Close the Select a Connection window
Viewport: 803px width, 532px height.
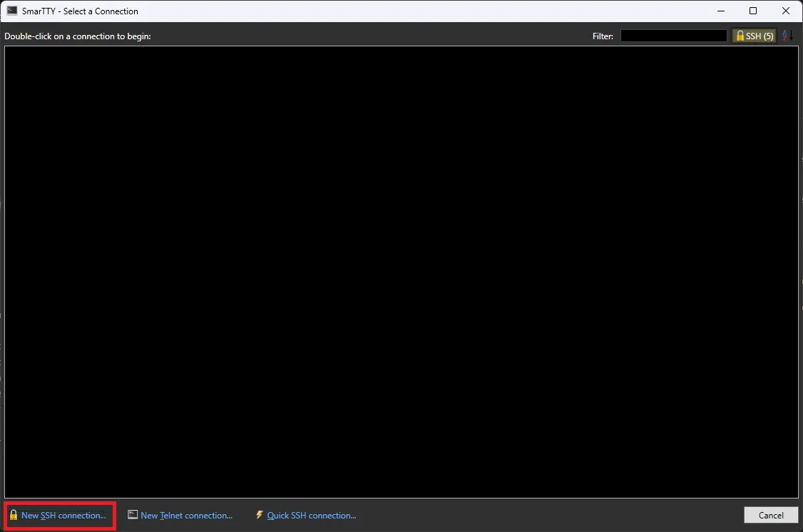tap(786, 11)
